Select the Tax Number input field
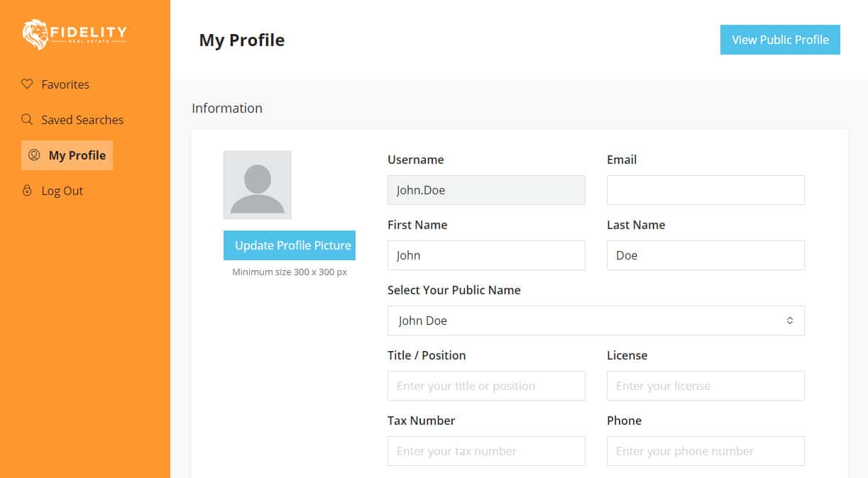 point(486,451)
